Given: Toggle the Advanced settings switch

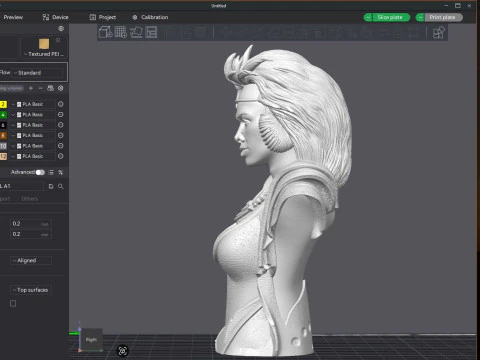Looking at the screenshot, I should click(40, 172).
